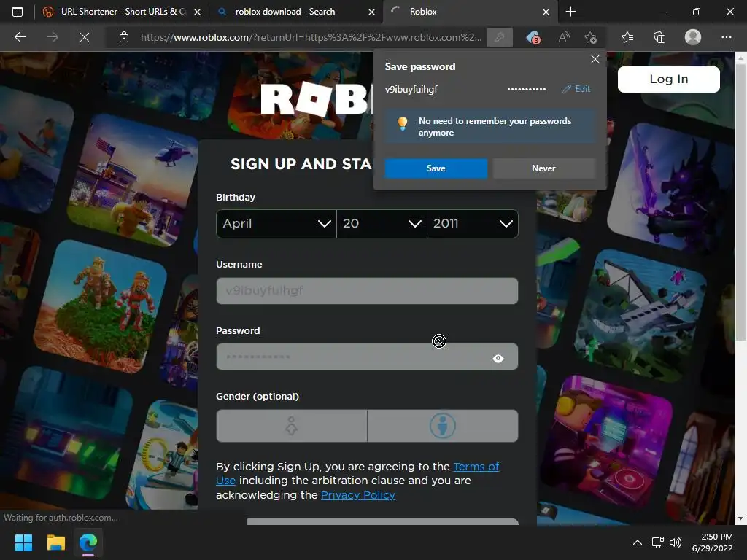Select the female gender option
747x560 pixels.
point(292,426)
